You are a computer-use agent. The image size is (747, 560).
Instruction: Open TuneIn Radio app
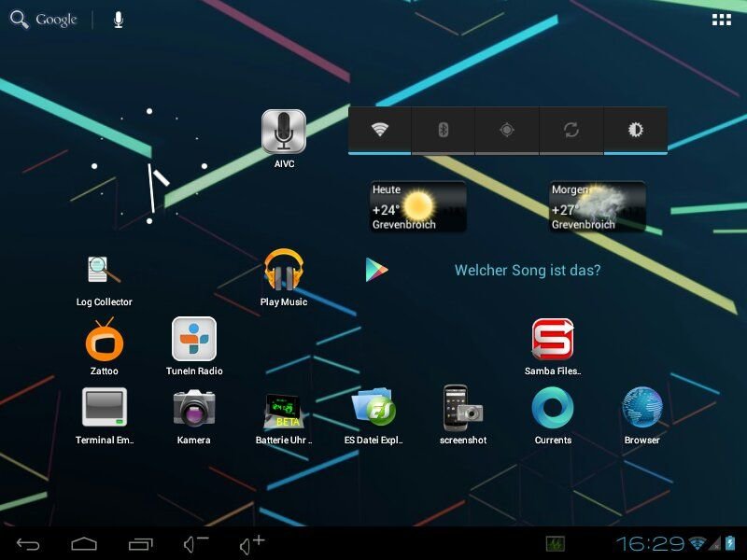point(194,340)
